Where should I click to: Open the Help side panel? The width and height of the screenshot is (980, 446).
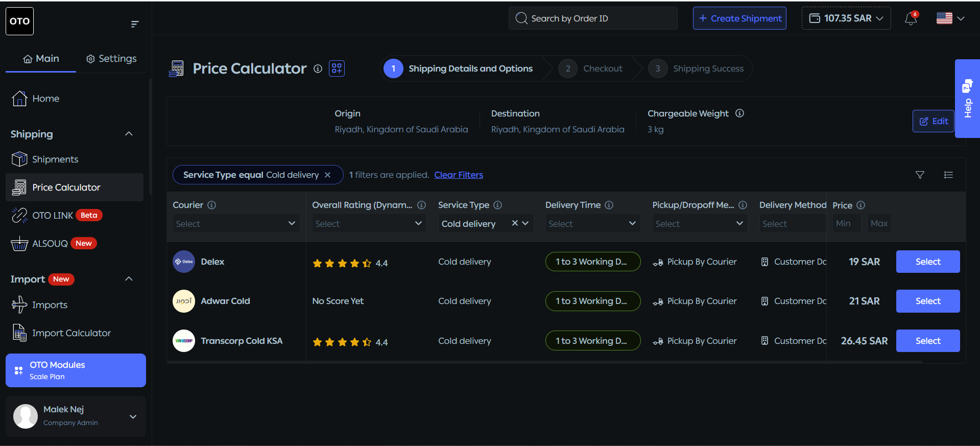(x=967, y=99)
